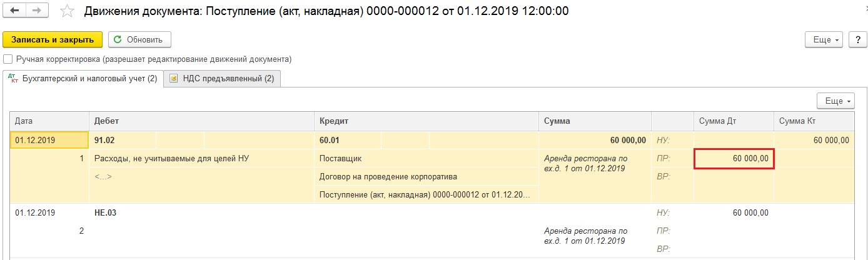
Task: Select the 01.12.2019 date cell in first row
Action: point(49,141)
